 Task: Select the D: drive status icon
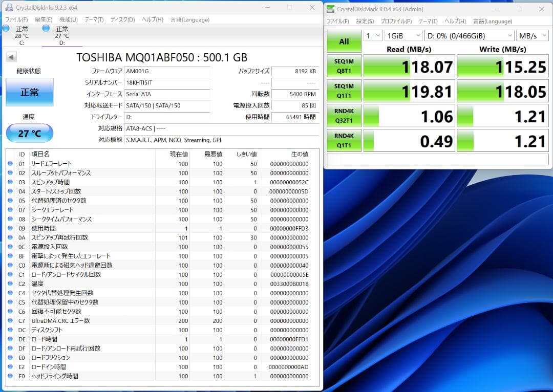[x=46, y=29]
